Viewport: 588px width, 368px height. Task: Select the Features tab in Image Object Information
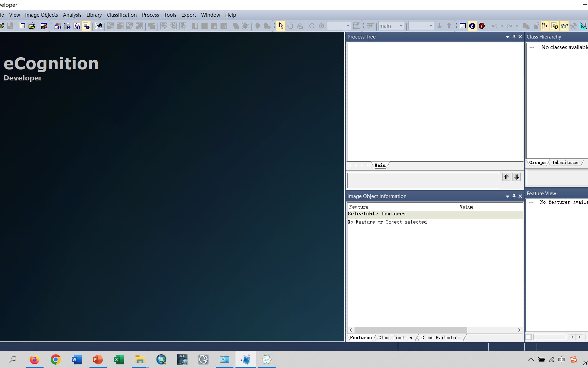coord(361,338)
